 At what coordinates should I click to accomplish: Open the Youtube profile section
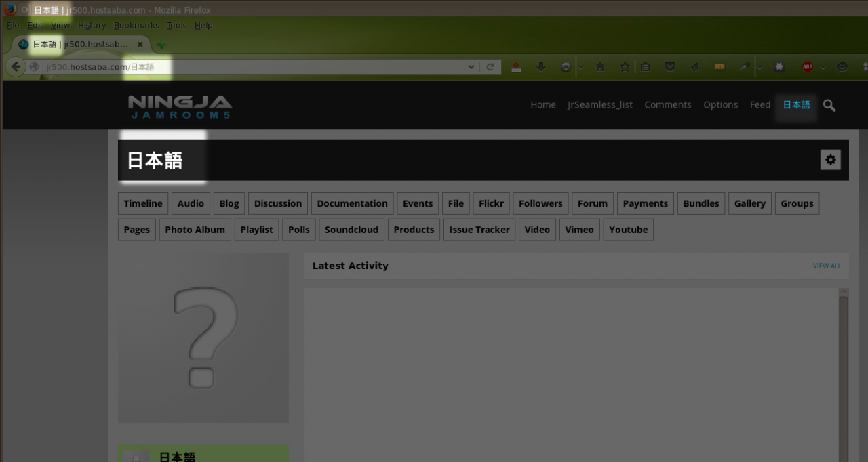tap(629, 230)
